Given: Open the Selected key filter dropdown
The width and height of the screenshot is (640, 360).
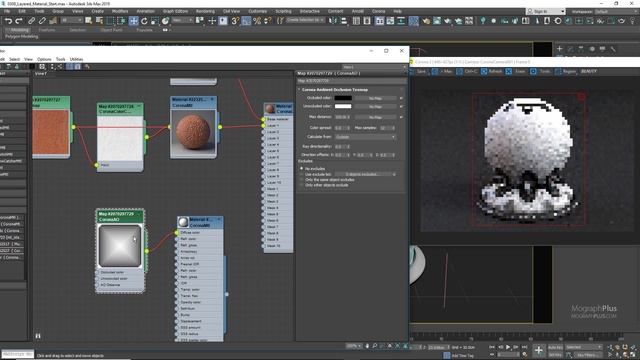Looking at the screenshot, I should point(584,347).
